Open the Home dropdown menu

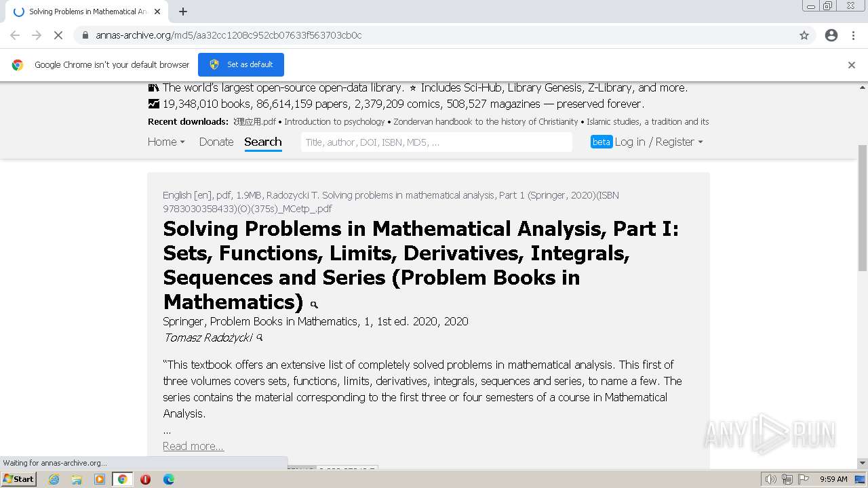click(166, 142)
